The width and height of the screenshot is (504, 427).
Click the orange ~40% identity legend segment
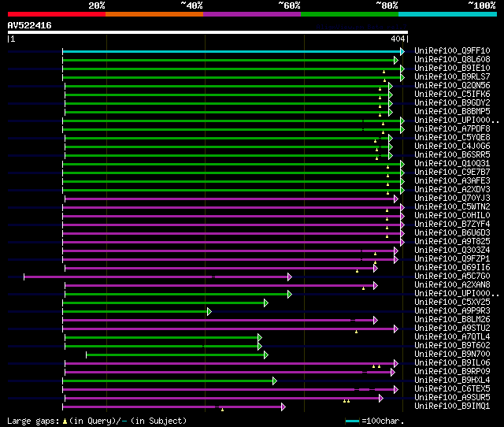coord(154,14)
